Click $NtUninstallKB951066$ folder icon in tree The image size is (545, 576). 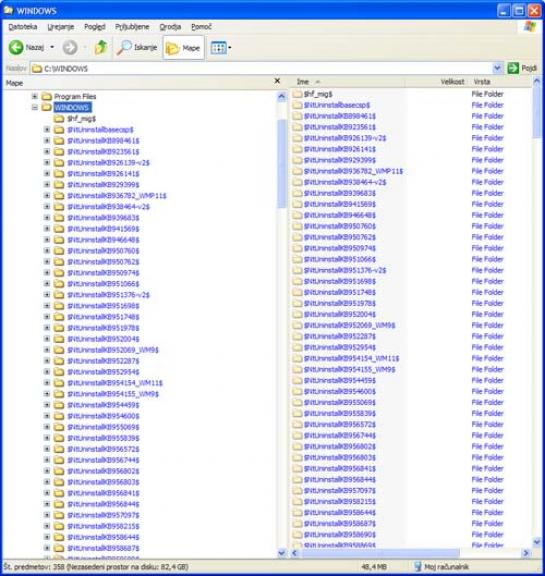59,284
